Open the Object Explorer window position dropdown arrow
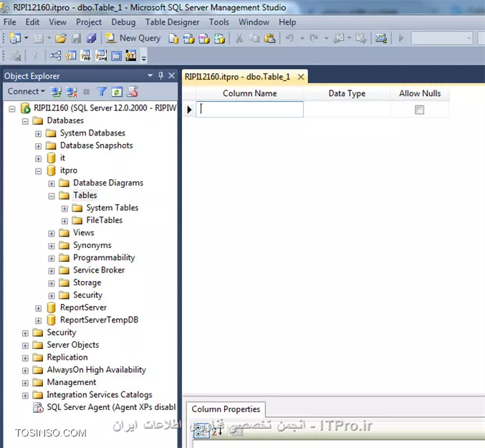 [x=150, y=75]
